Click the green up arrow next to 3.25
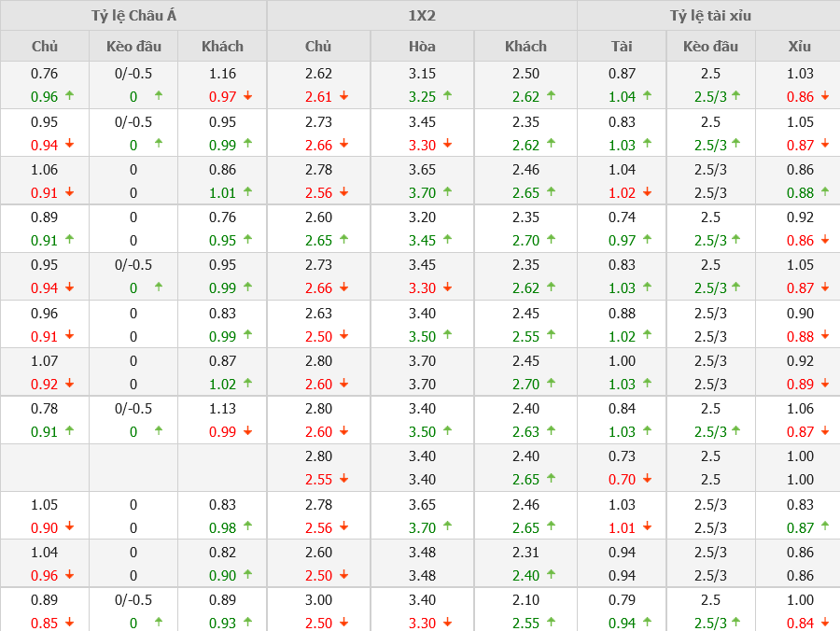Viewport: 840px width, 631px height. pyautogui.click(x=447, y=95)
